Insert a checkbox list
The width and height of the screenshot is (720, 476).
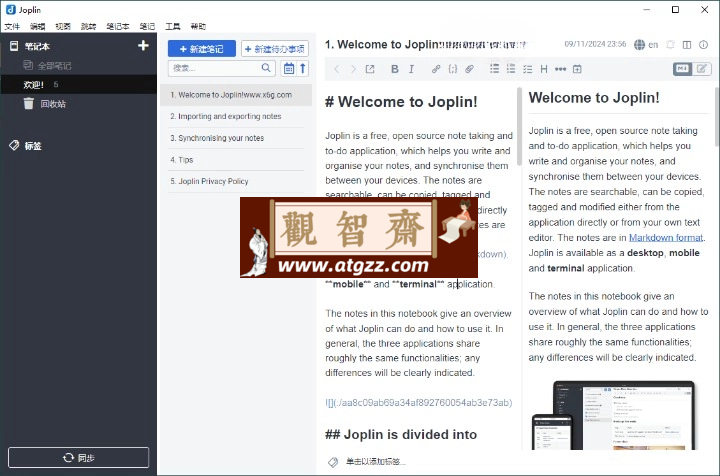528,69
